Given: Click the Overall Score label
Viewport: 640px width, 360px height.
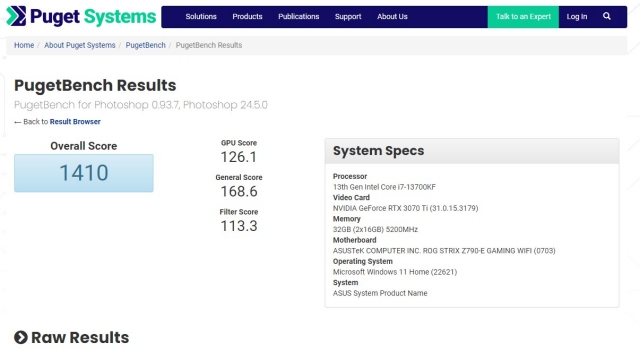Looking at the screenshot, I should tap(84, 146).
